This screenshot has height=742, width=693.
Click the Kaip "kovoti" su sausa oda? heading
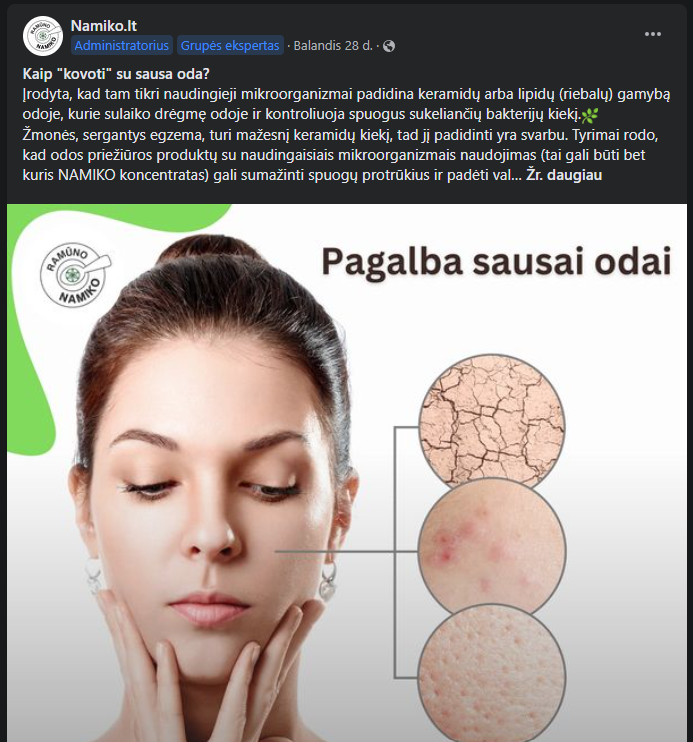tap(116, 74)
